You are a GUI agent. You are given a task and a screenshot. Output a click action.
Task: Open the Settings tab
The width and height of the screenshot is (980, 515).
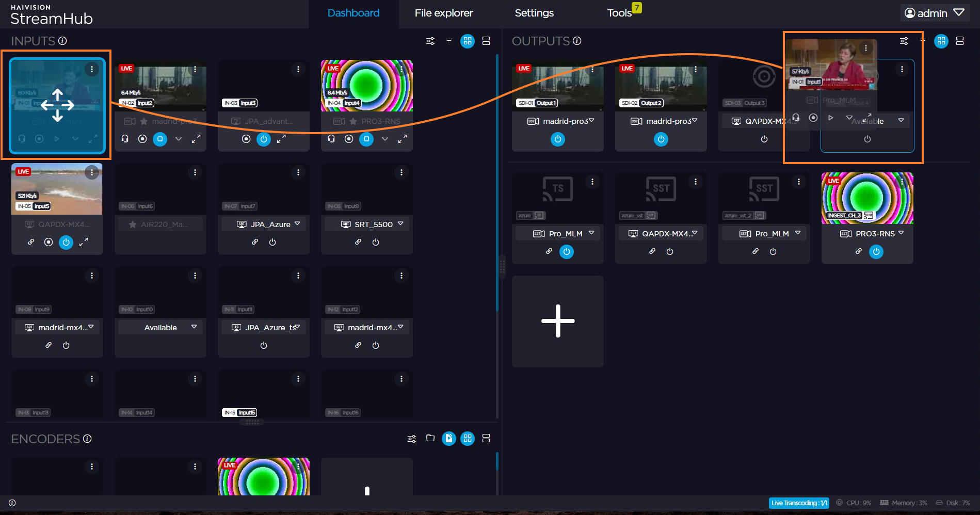[534, 13]
